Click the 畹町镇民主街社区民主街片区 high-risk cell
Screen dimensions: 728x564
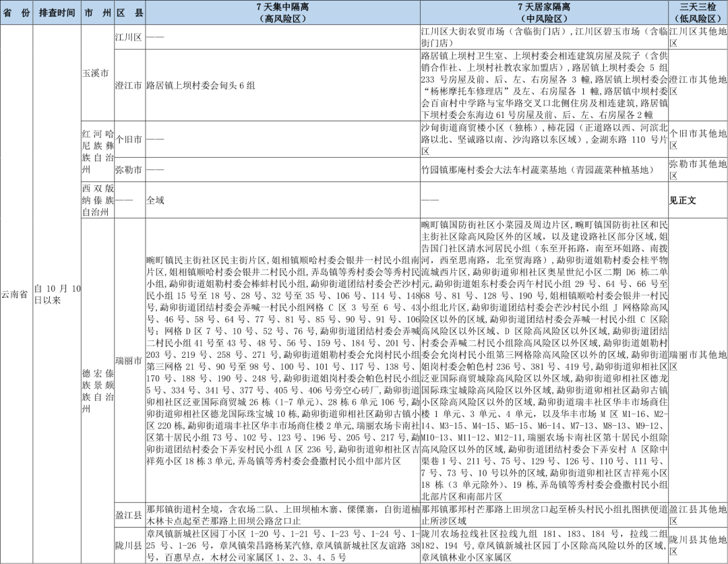tap(282, 361)
